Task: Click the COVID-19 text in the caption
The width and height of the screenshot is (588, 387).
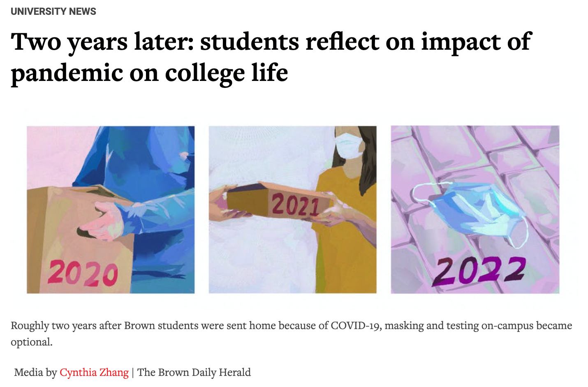Action: coord(356,326)
